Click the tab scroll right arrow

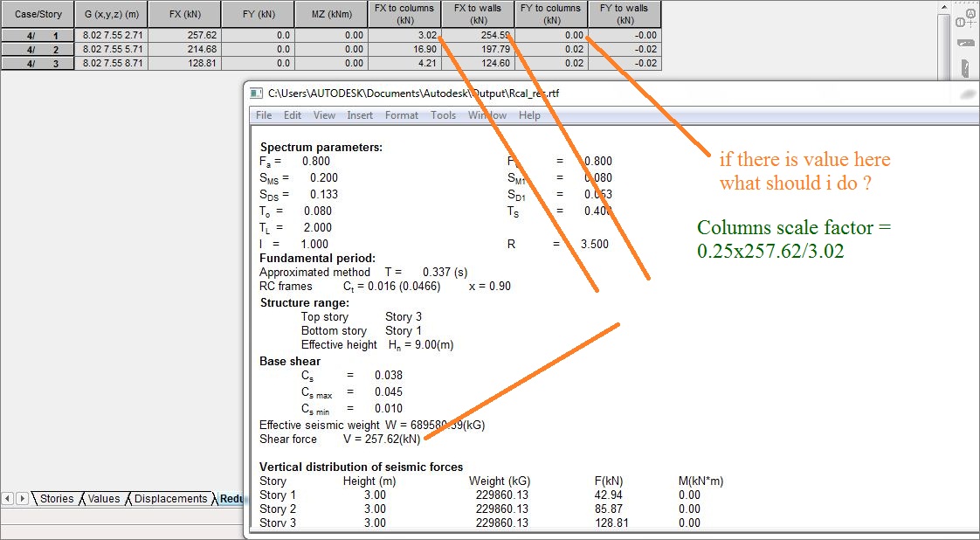tap(22, 498)
